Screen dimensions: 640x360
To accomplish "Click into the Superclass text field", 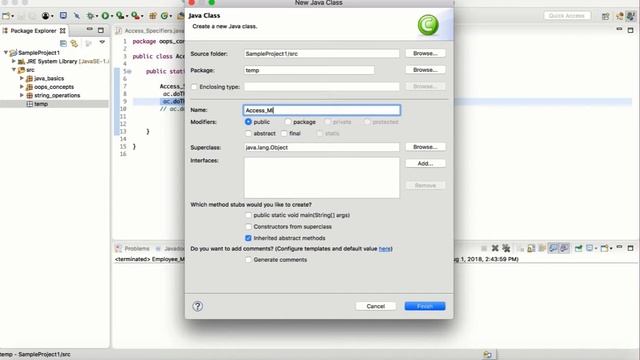I will pos(322,147).
